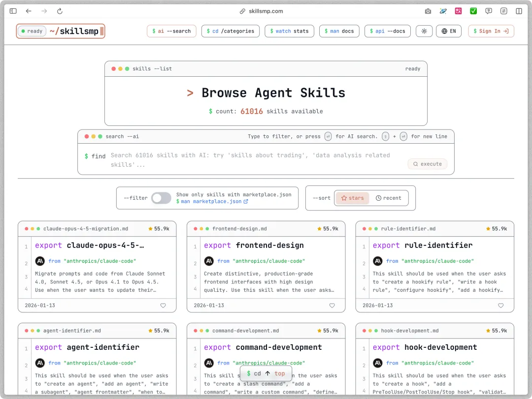Sort skills by recent
This screenshot has width=532, height=399.
388,198
